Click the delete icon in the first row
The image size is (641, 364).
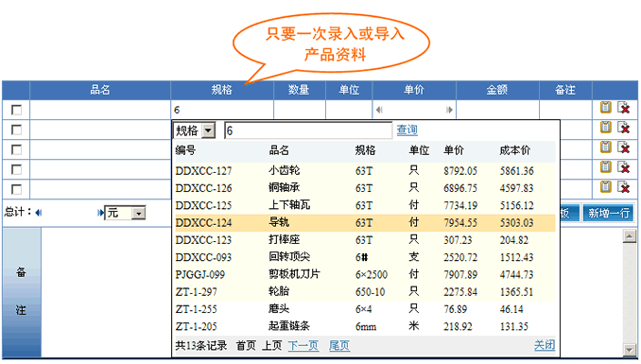coord(623,108)
